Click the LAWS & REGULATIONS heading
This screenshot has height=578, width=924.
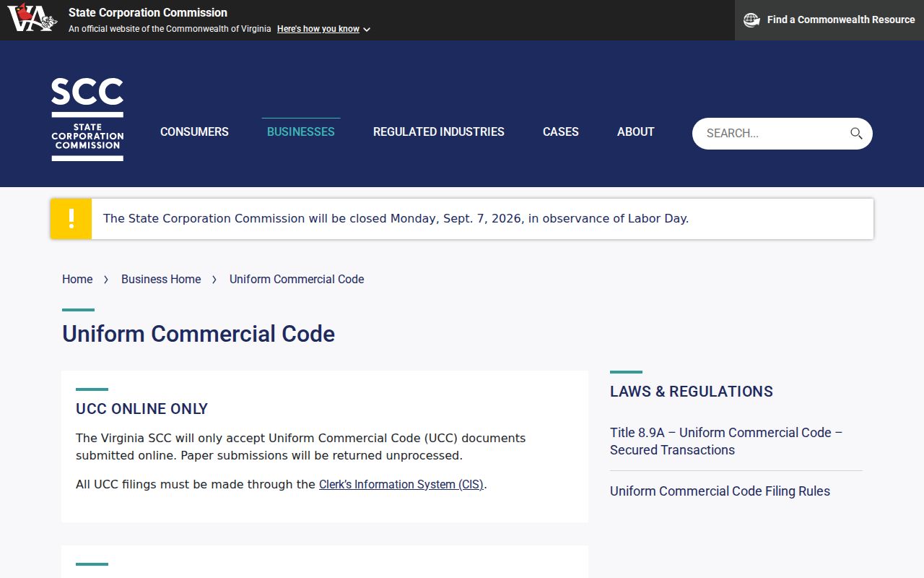692,392
